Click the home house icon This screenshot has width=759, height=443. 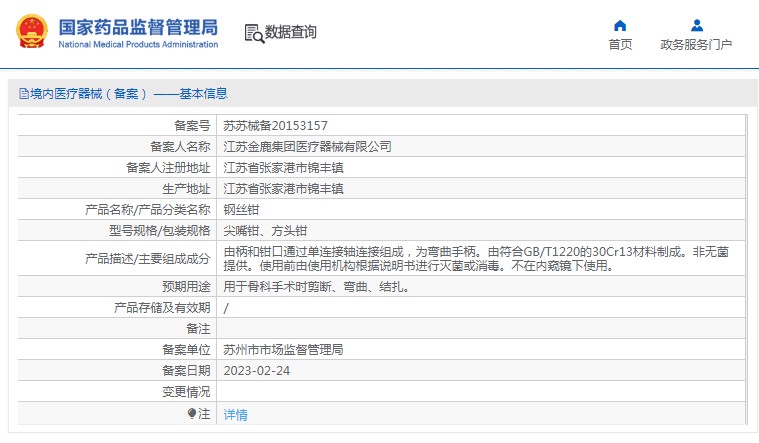(x=620, y=26)
